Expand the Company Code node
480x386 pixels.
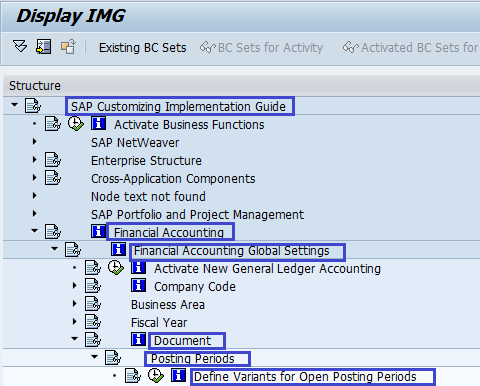click(x=75, y=286)
